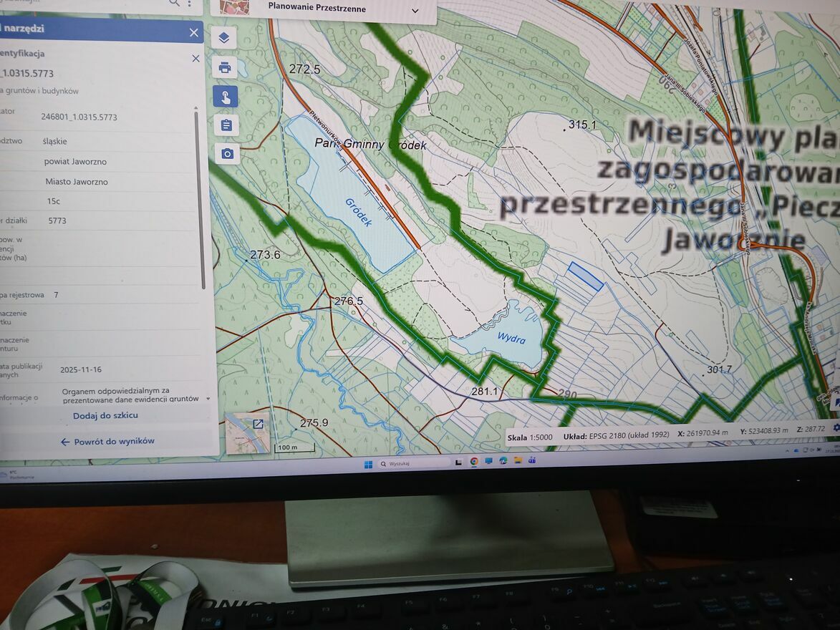The width and height of the screenshot is (840, 630).
Task: Open the three-dot options menu
Action: [190, 4]
